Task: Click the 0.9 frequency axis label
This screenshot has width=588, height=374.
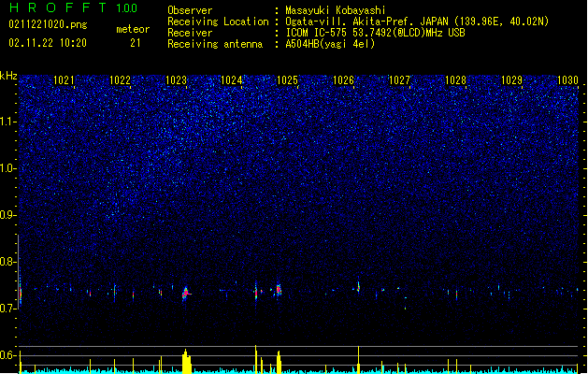Action: (8, 215)
